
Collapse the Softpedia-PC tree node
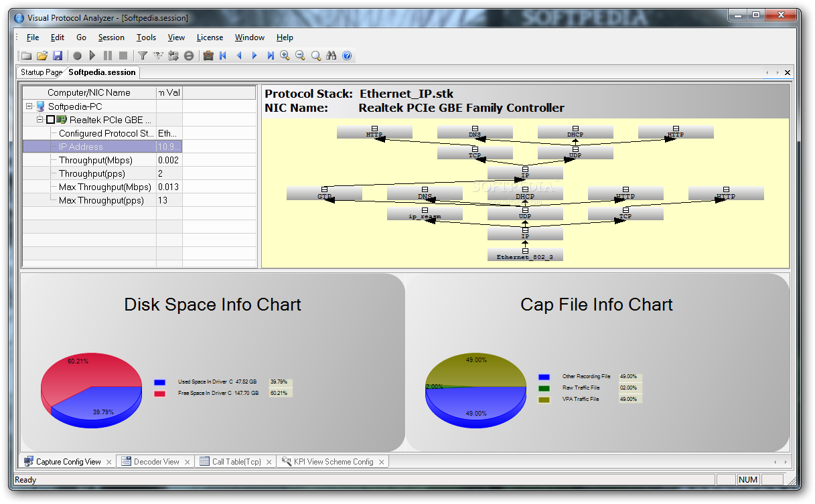(x=29, y=106)
